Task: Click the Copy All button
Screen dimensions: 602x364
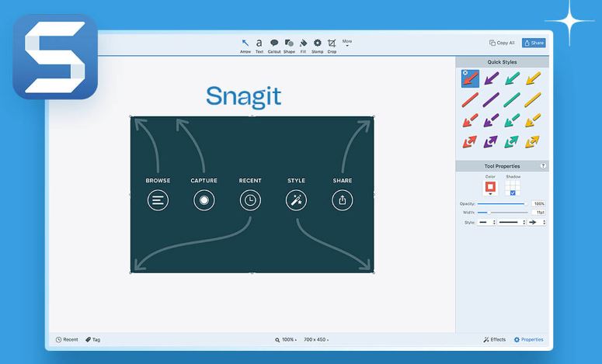Action: [502, 43]
